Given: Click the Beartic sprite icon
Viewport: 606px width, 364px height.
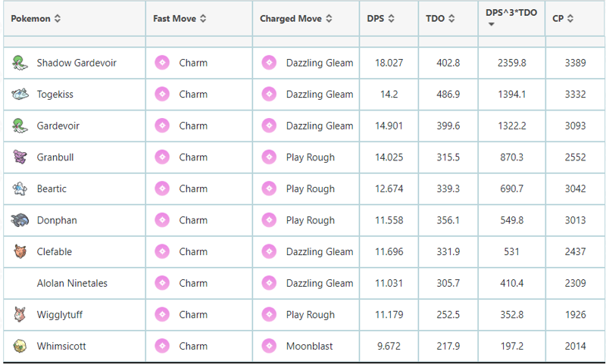Looking at the screenshot, I should tap(20, 188).
